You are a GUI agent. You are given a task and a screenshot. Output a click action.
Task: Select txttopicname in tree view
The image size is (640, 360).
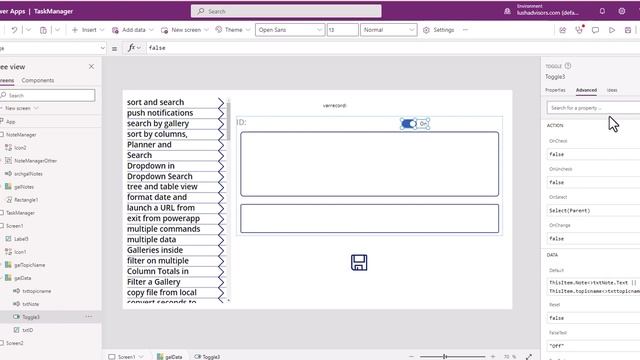36,291
